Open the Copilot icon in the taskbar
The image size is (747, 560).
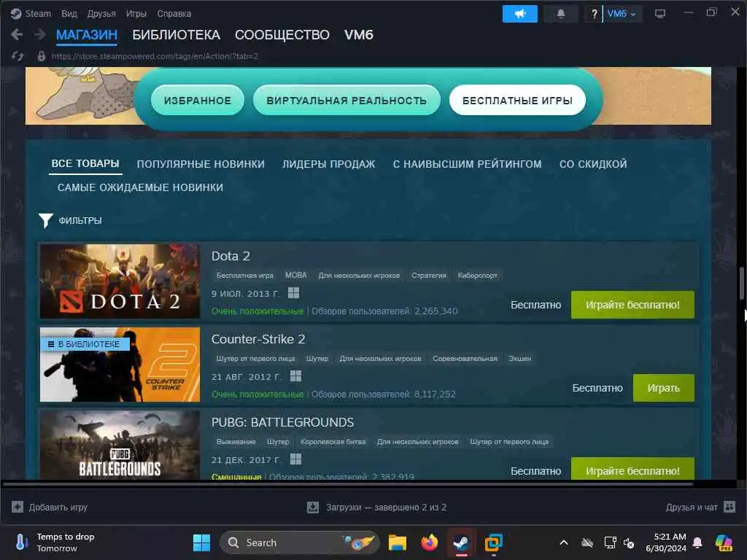[724, 542]
